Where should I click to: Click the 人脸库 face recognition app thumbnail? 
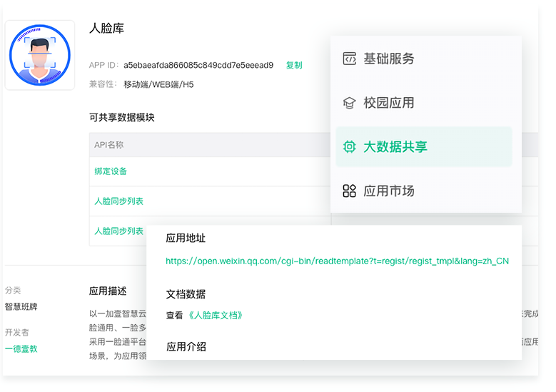coord(40,55)
